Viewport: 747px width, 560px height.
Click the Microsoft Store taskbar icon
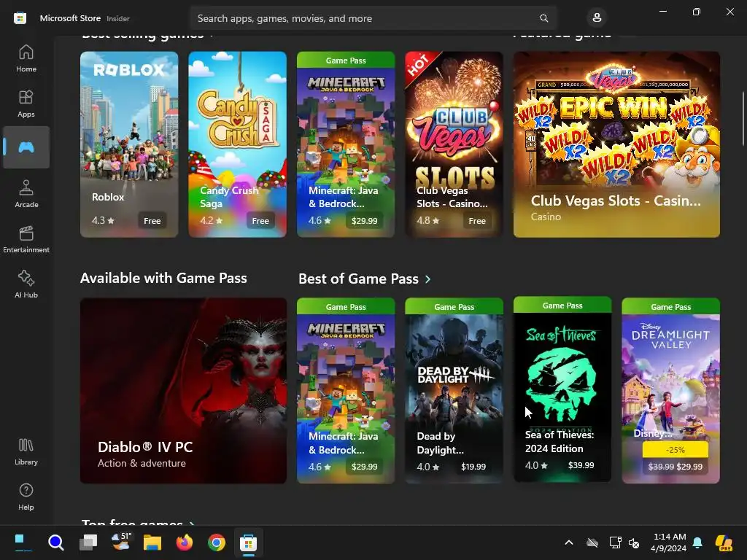coord(248,542)
